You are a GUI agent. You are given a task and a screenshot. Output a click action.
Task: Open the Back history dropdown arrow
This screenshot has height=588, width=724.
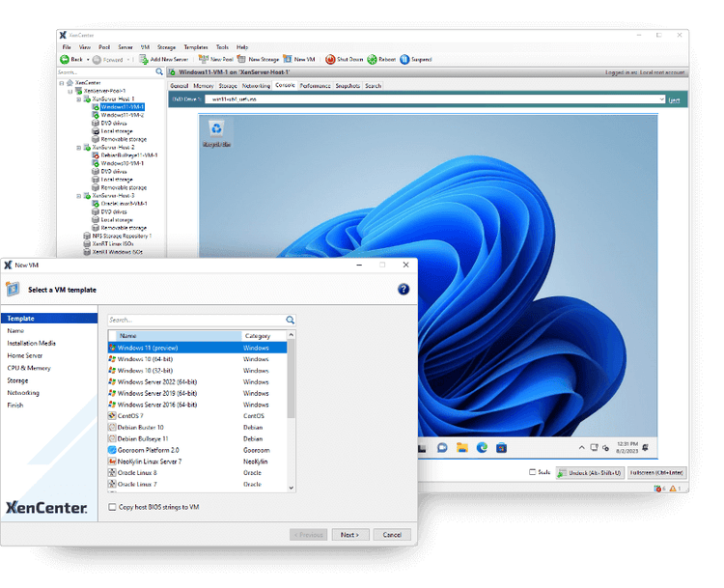tap(88, 60)
